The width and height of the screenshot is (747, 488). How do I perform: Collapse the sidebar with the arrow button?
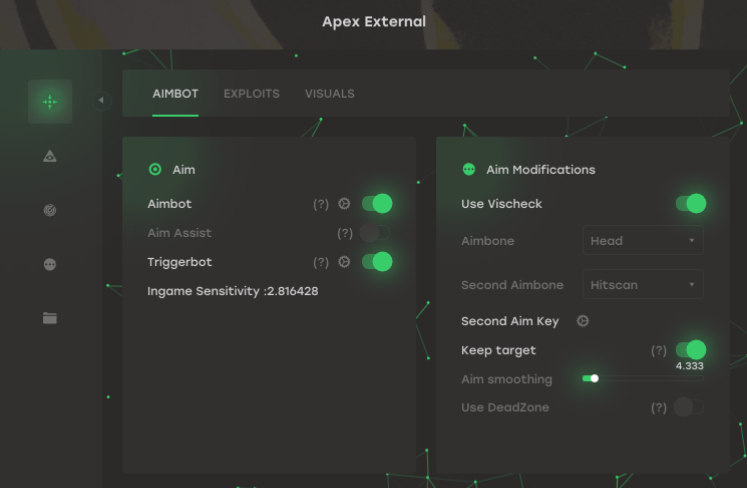click(101, 100)
